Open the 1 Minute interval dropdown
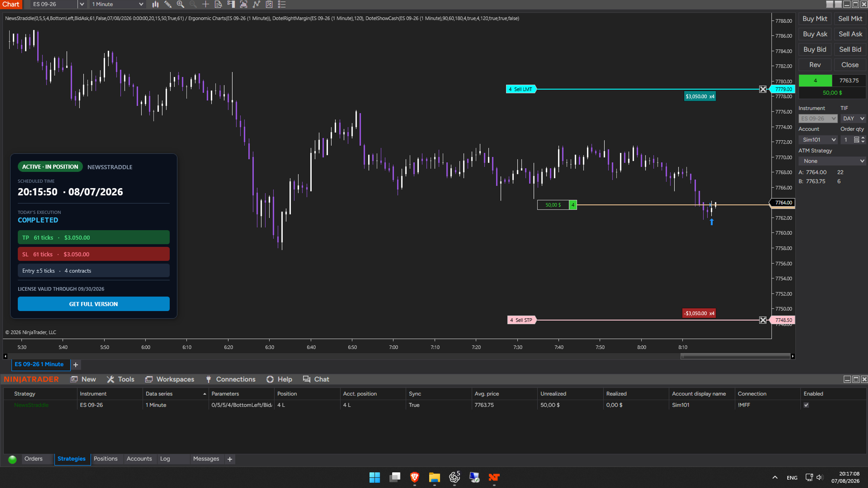Viewport: 868px width, 488px height. pyautogui.click(x=117, y=4)
